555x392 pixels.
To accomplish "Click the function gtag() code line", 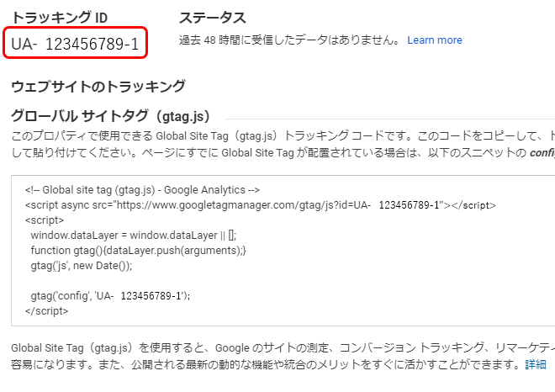I will [139, 251].
